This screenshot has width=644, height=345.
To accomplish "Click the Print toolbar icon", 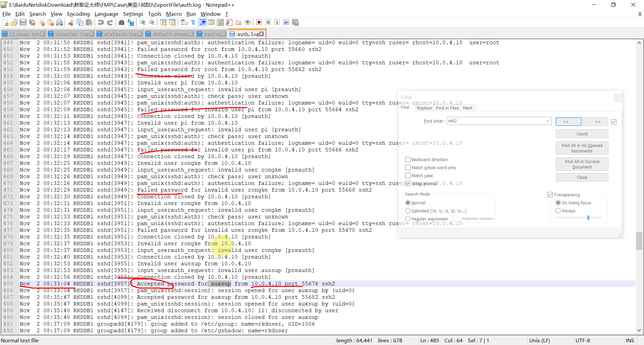I will click(x=60, y=22).
